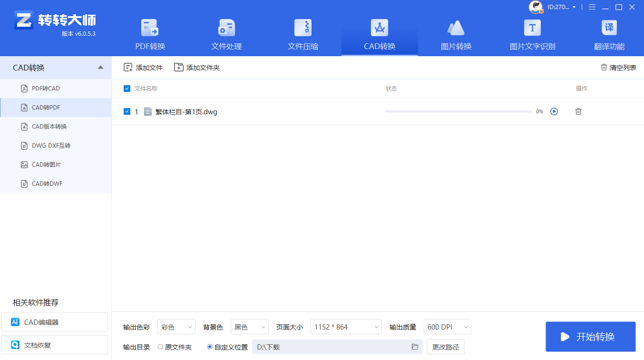644x360 pixels.
Task: Collapse the CAD转换 sidebar section
Action: (100, 67)
